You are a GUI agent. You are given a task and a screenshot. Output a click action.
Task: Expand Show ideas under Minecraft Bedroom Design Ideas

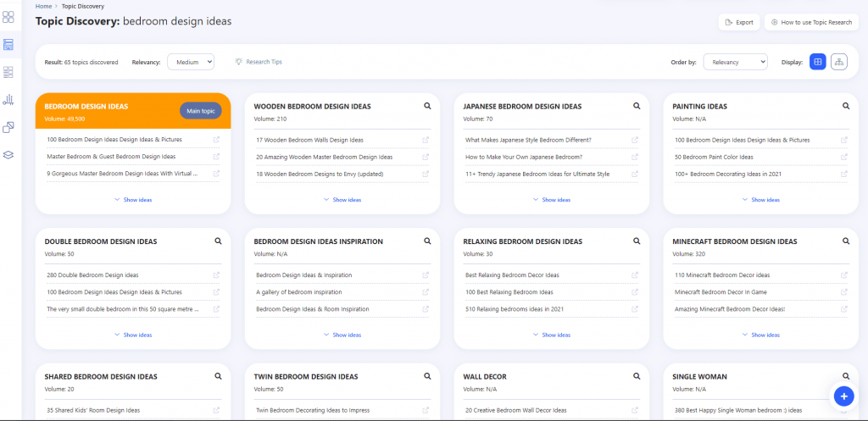(760, 335)
